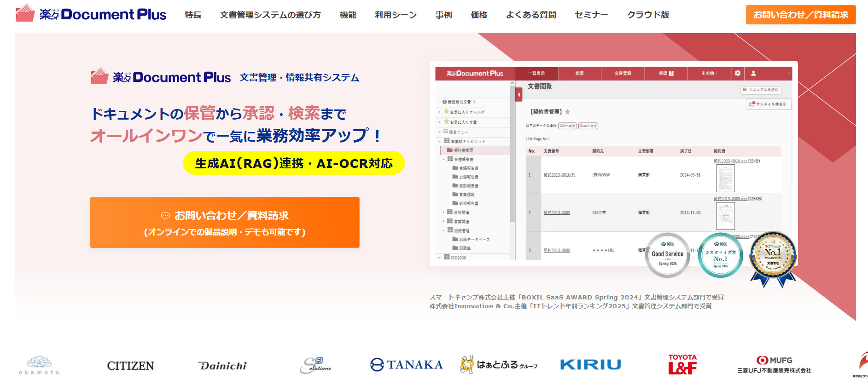Click the thumbnail of 契約2013-0009.doc
Screen dimensions: 868x385
725,216
